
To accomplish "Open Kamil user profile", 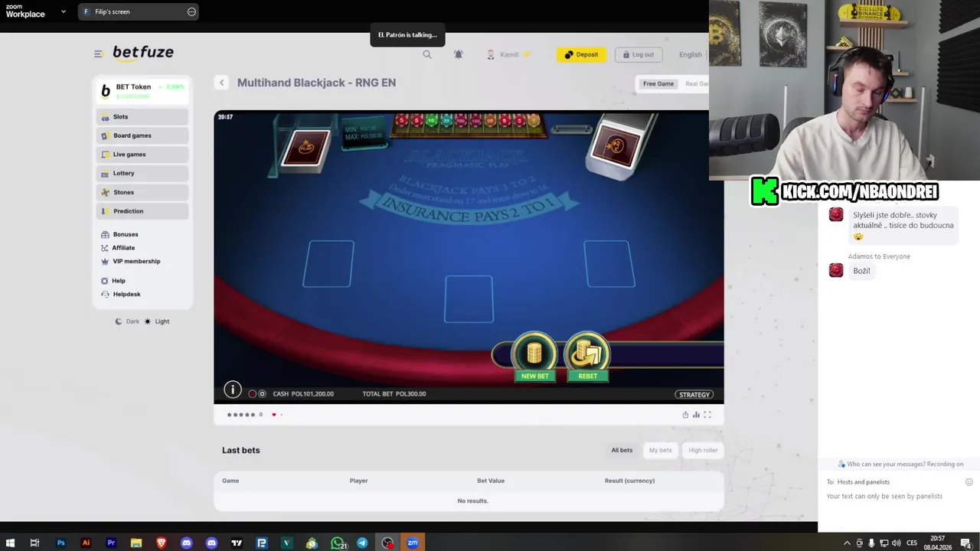I will coord(508,54).
